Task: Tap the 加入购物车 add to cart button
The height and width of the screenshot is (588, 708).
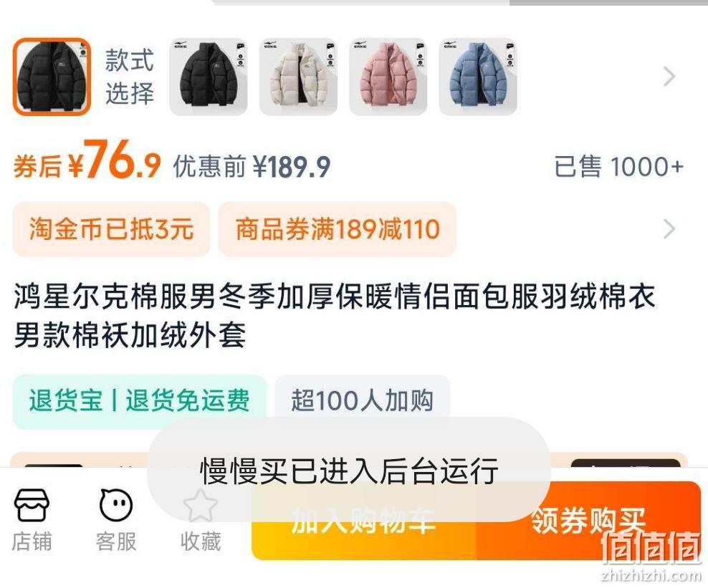Action: coord(364,520)
